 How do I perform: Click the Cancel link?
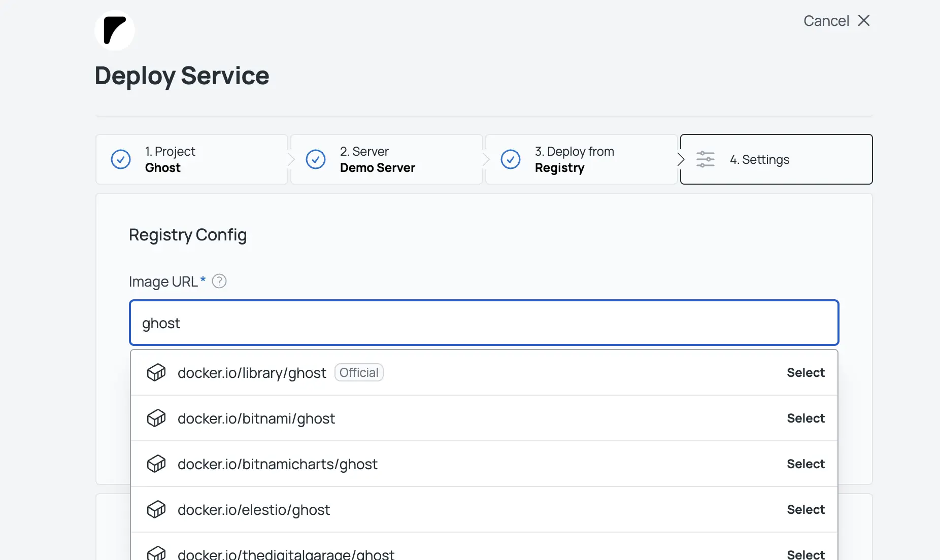(826, 21)
